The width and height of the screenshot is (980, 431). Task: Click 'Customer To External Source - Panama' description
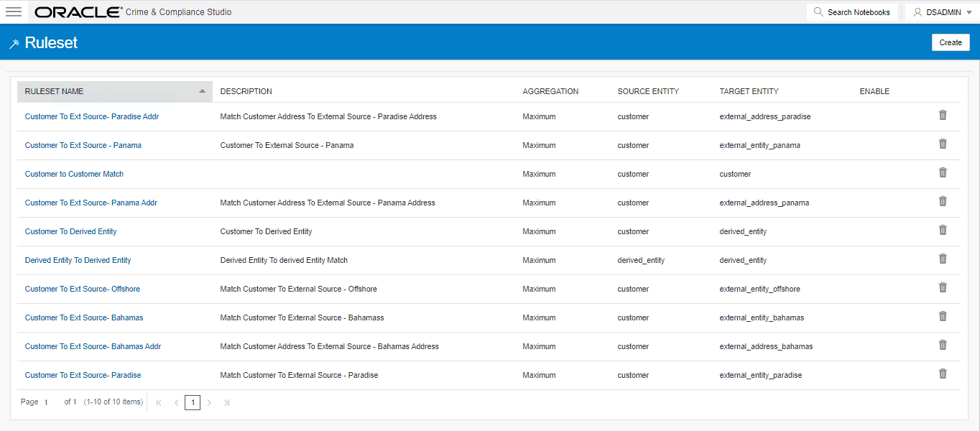tap(287, 145)
